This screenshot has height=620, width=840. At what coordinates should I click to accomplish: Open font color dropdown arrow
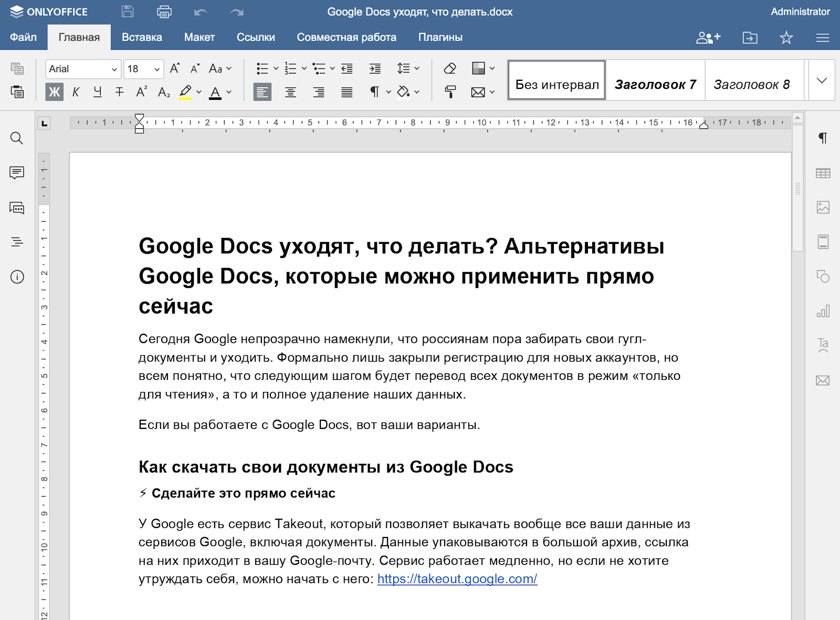tap(229, 92)
